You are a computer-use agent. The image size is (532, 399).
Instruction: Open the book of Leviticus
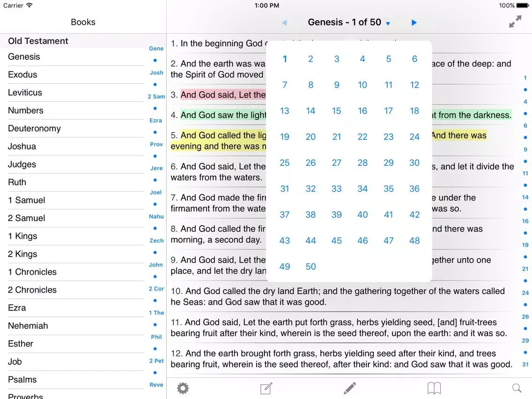[x=76, y=93]
